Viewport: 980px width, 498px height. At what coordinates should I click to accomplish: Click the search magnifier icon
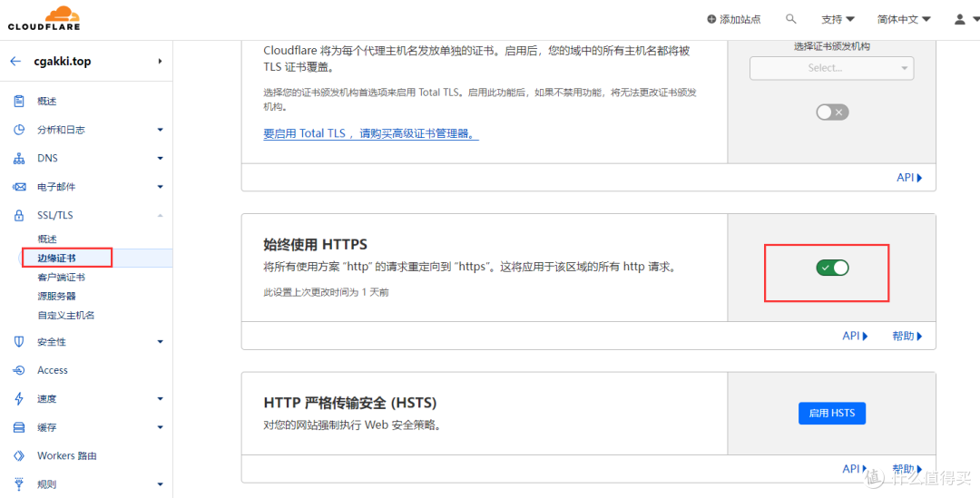(791, 19)
